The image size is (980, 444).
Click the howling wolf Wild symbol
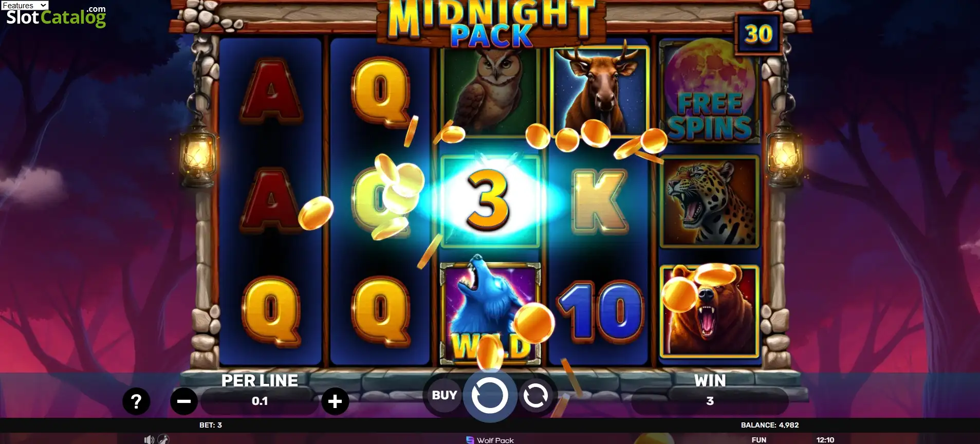coord(490,313)
